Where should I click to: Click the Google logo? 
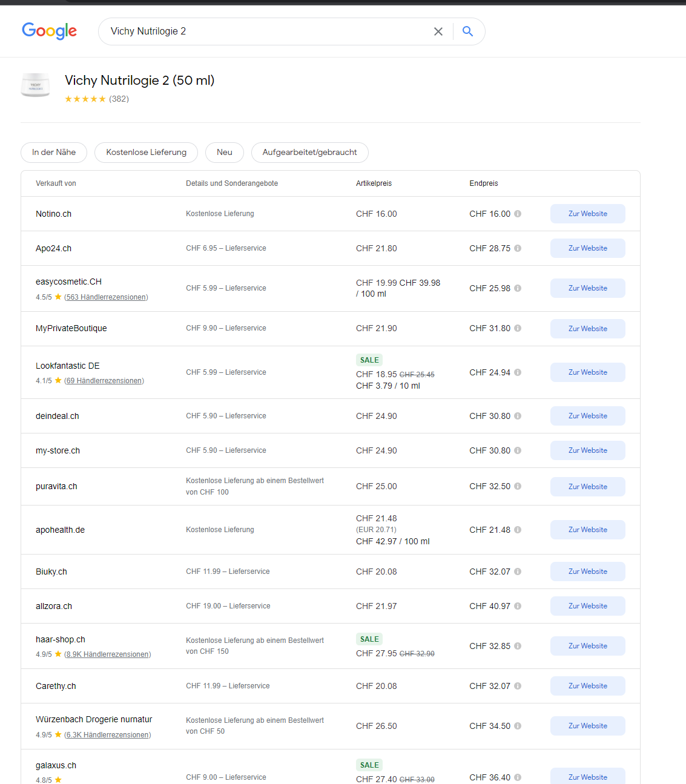(x=49, y=31)
